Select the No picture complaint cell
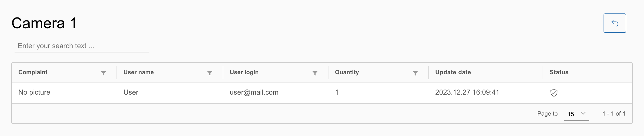Screen dimensions: 644x136 34,92
